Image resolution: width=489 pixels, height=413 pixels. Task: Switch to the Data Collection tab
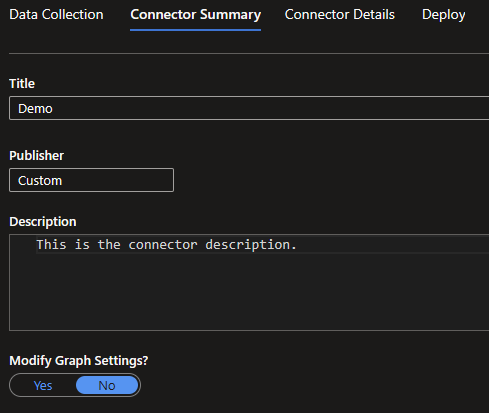pos(56,15)
